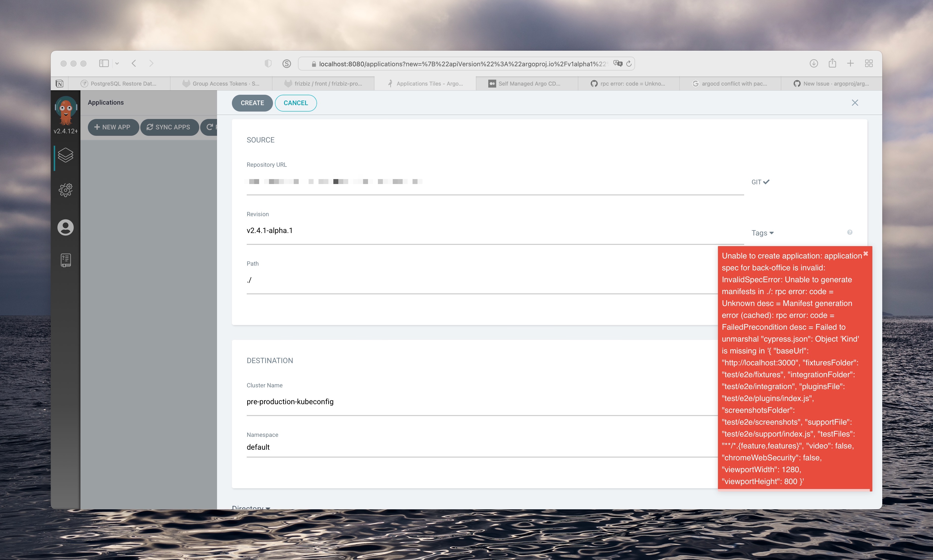The image size is (933, 560).
Task: Switch to New Issue · argoproj tab
Action: 832,84
